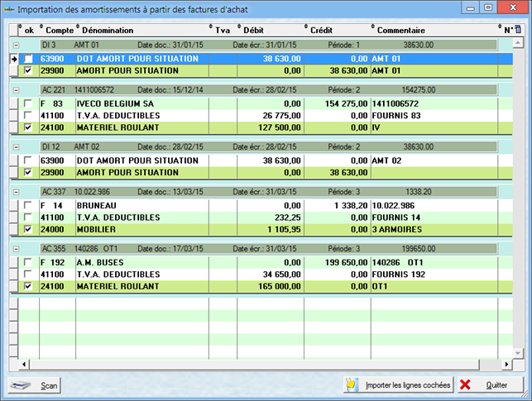Check T.V.A. DEDUCTIBLES row FOURNIS 14

tap(28, 217)
